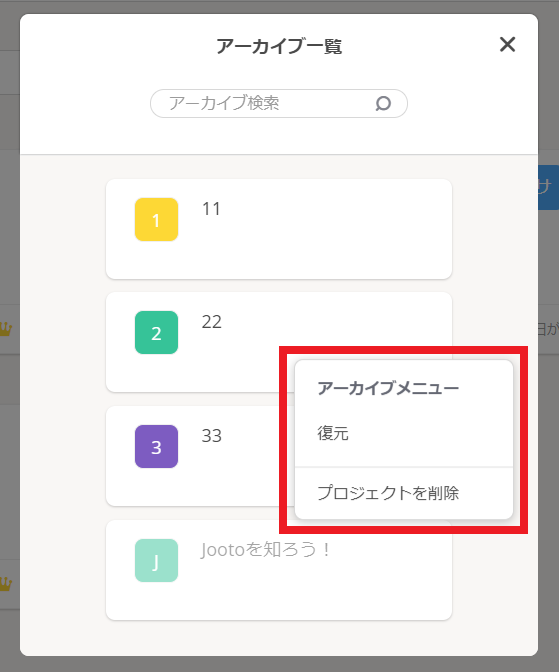Click the blue button behind the dialog's right edge

548,187
